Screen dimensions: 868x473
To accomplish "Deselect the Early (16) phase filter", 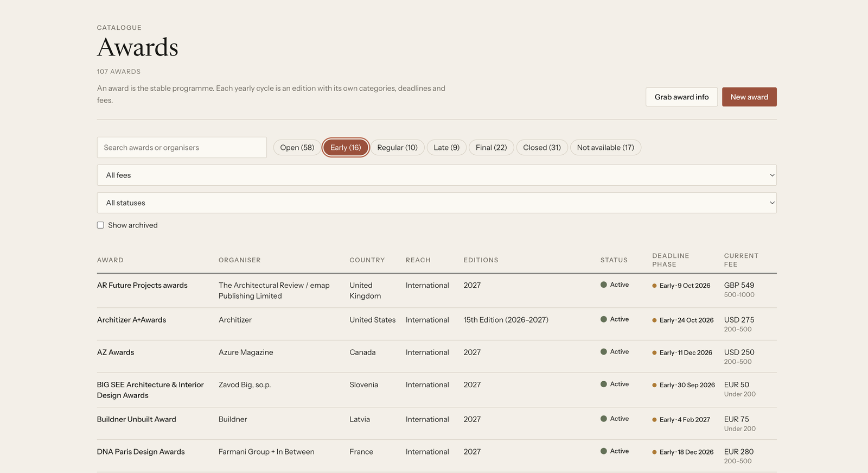I will 346,147.
